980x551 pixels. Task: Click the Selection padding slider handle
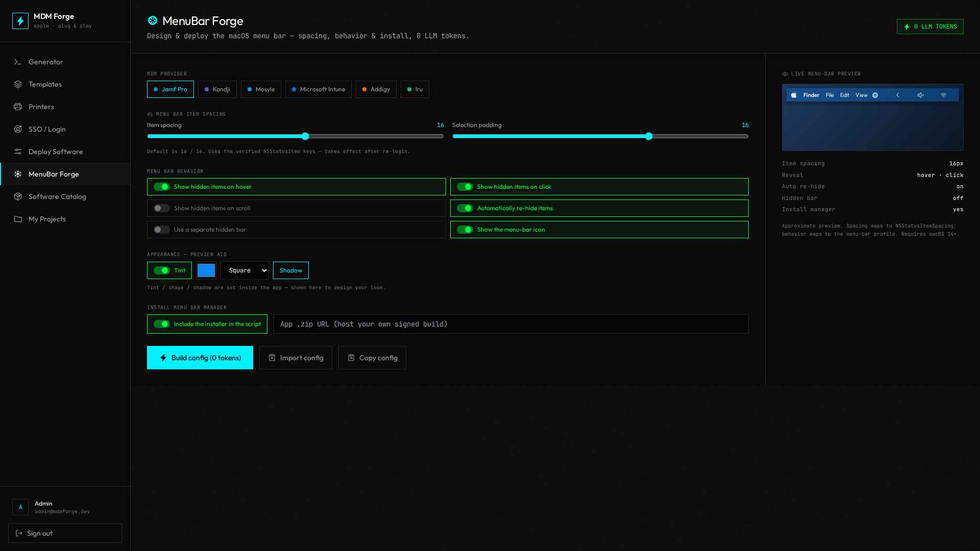point(649,136)
